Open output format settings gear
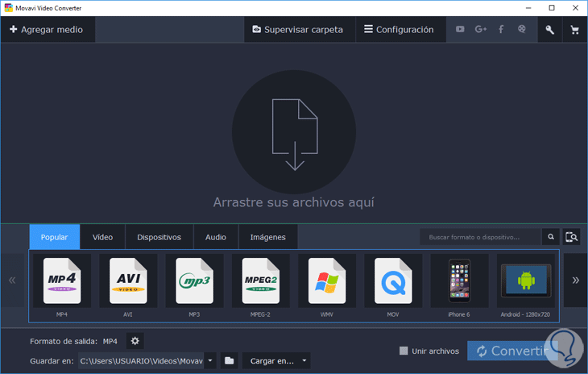Screen dimensions: 588x374 click(135, 341)
